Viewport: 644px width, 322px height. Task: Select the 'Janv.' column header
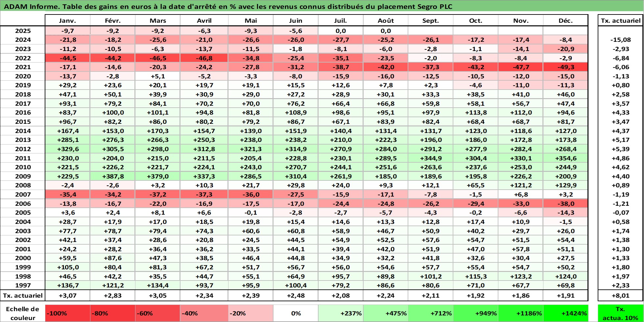67,20
